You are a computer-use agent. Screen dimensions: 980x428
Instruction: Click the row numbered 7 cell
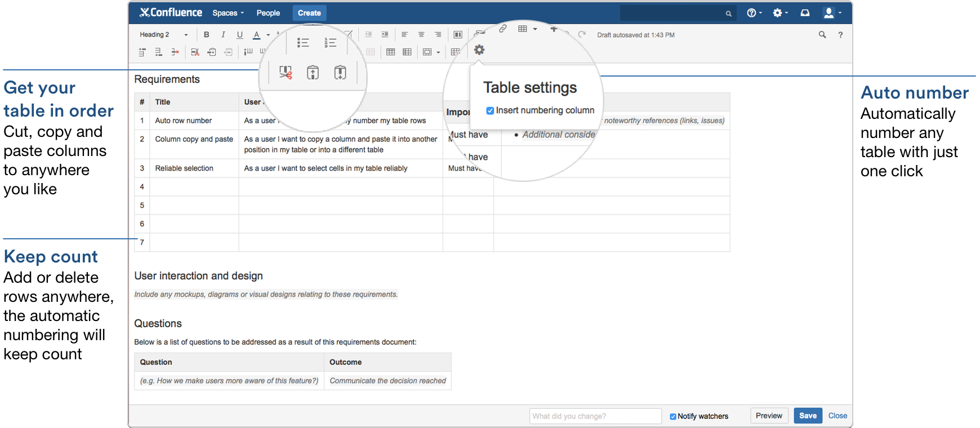coord(142,243)
